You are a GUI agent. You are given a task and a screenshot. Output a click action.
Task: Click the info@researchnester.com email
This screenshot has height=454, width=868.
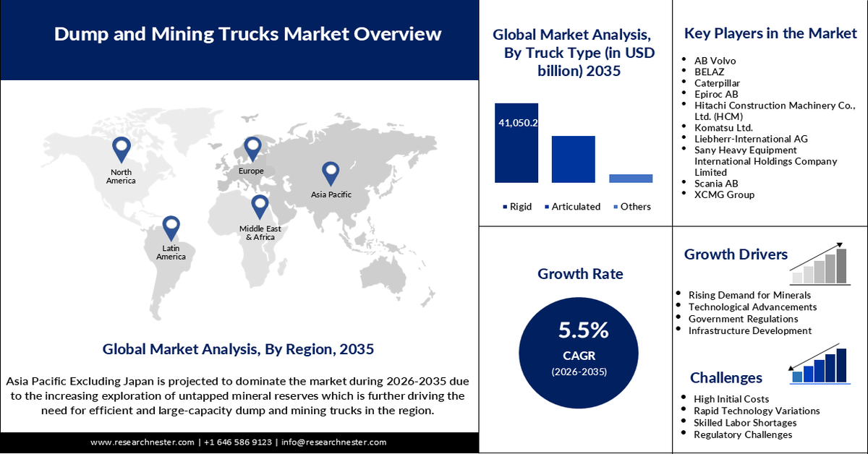tap(334, 442)
